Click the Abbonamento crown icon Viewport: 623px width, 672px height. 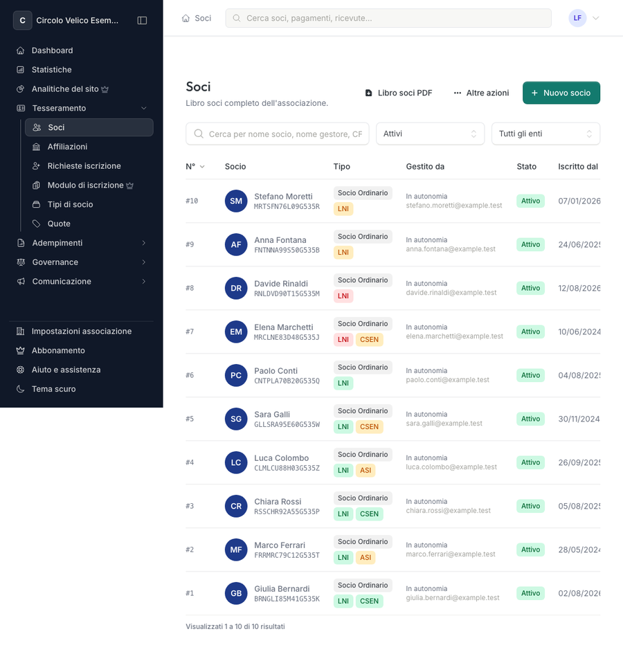20,351
